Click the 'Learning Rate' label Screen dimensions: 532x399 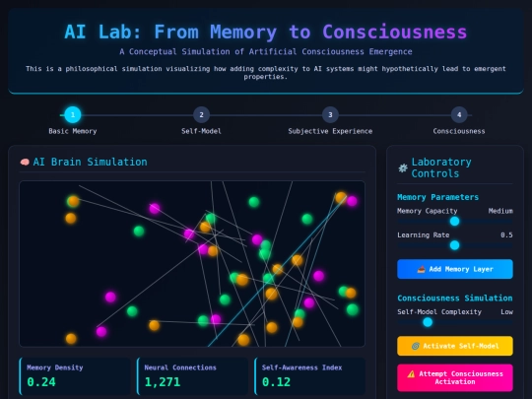[x=423, y=234]
